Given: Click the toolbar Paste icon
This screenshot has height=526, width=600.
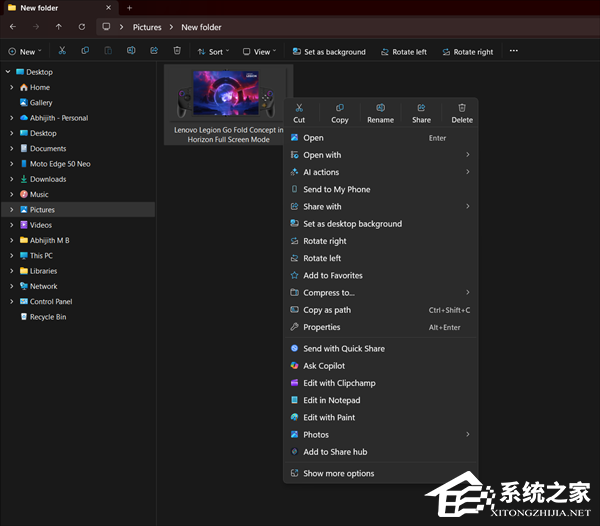Looking at the screenshot, I should (108, 51).
